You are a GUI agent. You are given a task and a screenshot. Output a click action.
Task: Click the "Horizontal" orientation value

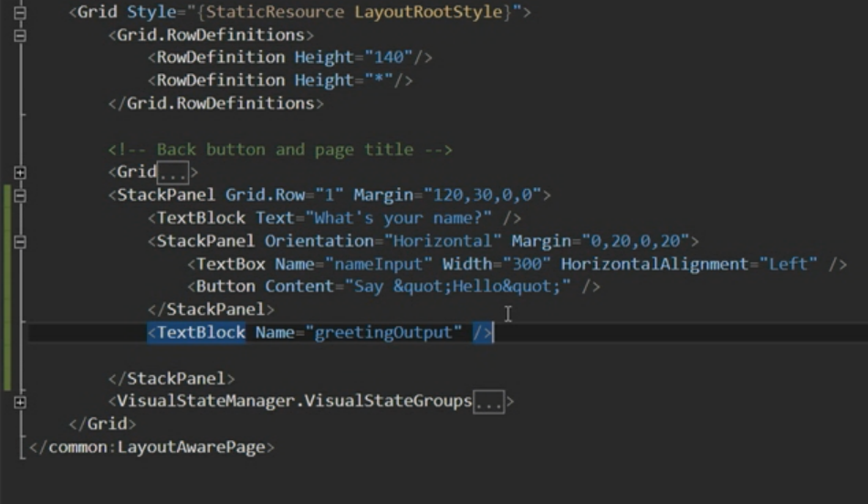pos(443,241)
